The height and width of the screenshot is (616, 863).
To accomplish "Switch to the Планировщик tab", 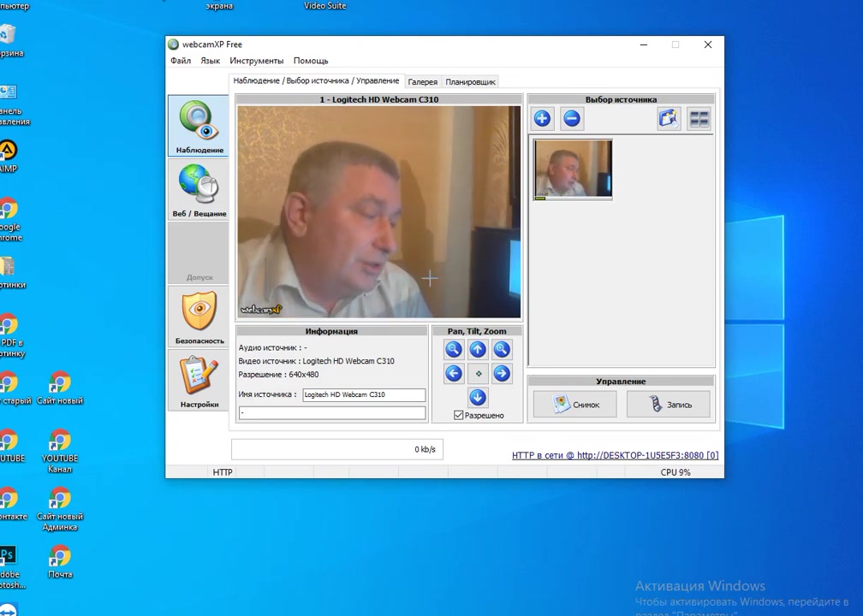I will coord(471,82).
